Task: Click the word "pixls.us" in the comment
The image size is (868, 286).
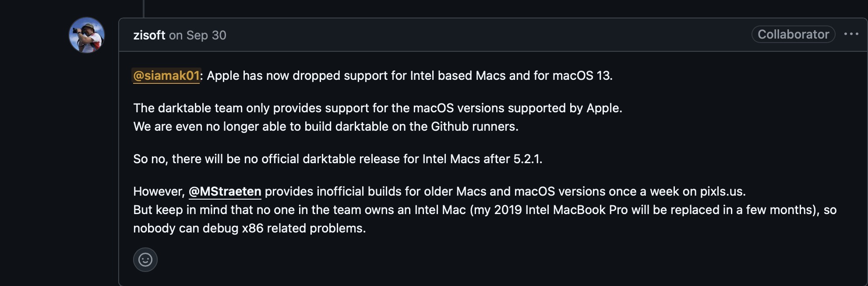Action: pyautogui.click(x=722, y=191)
